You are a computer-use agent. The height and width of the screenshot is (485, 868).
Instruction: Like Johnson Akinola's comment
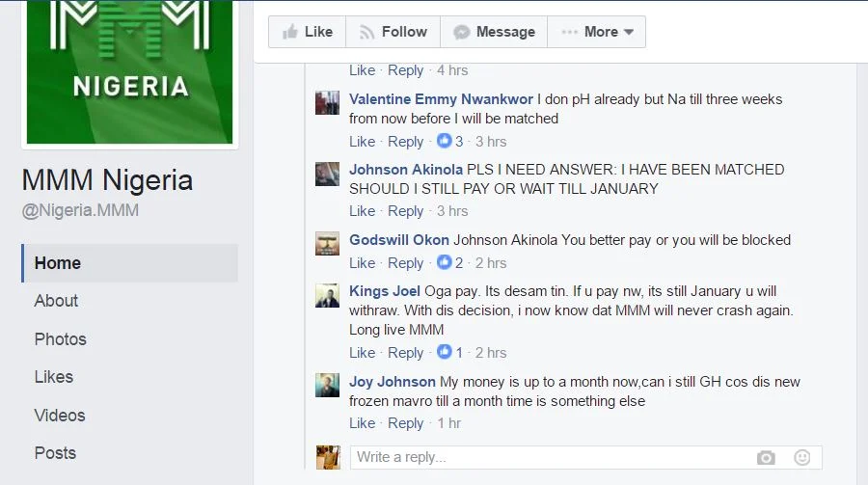(362, 211)
